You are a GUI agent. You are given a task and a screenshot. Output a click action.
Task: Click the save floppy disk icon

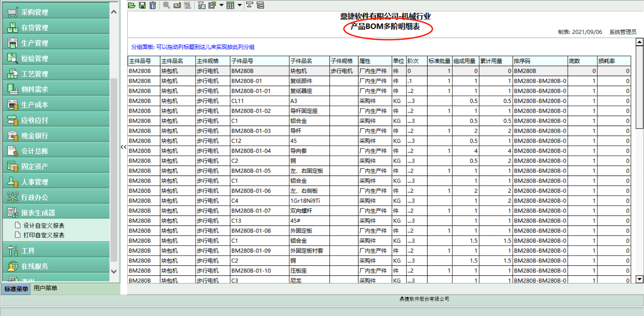pyautogui.click(x=142, y=5)
